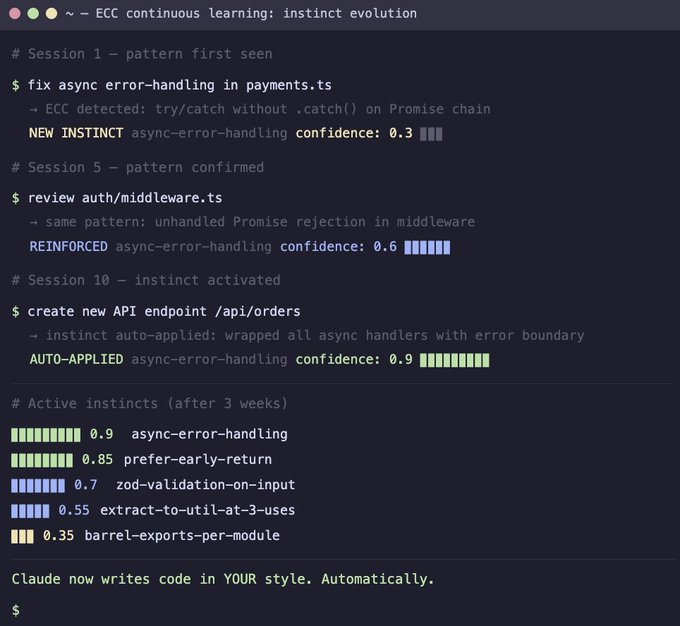Click the 'review auth/middleware.ts' command line
Image resolution: width=680 pixels, height=626 pixels.
point(125,198)
